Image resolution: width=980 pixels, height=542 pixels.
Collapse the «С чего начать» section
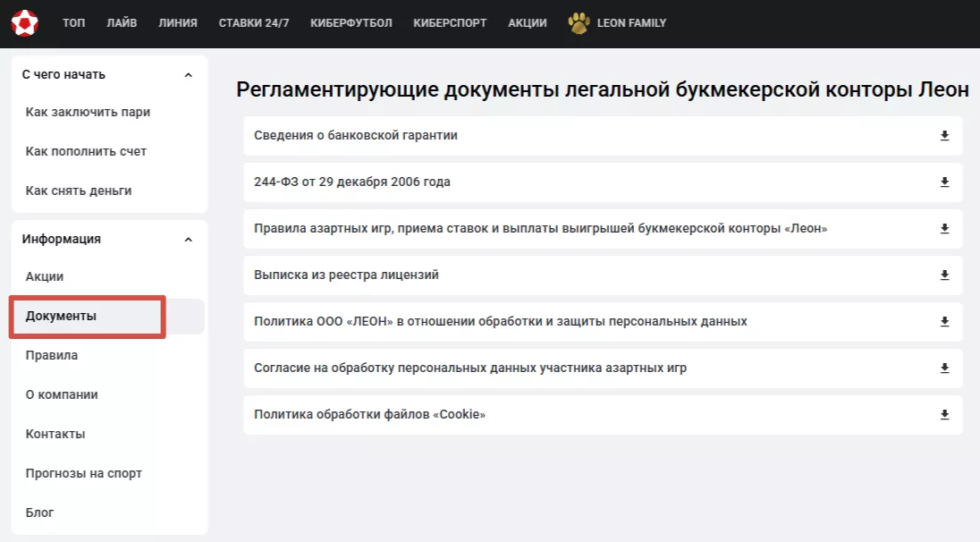pos(189,74)
